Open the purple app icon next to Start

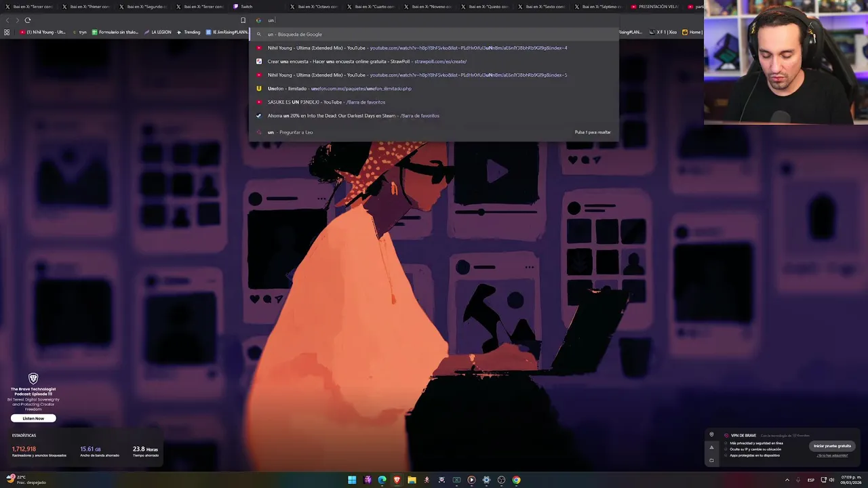367,480
